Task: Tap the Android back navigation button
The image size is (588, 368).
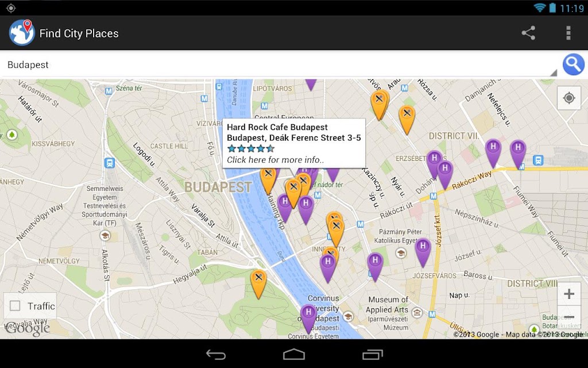Action: (x=216, y=354)
